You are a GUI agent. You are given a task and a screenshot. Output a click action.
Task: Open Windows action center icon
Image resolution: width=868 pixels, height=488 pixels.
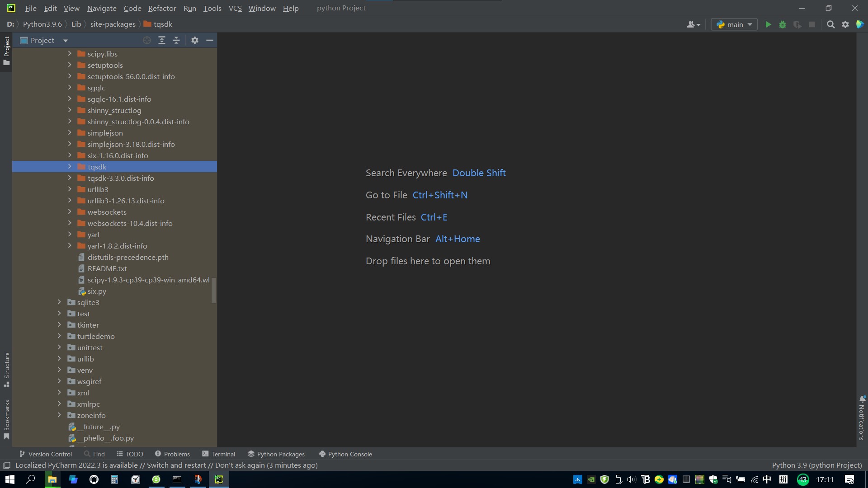point(849,479)
